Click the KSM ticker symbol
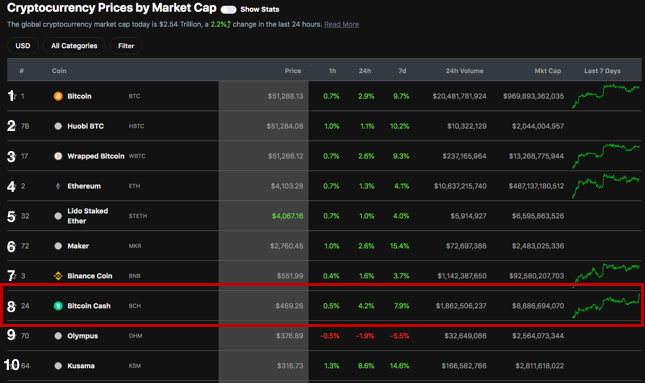645x385 pixels. tap(135, 366)
